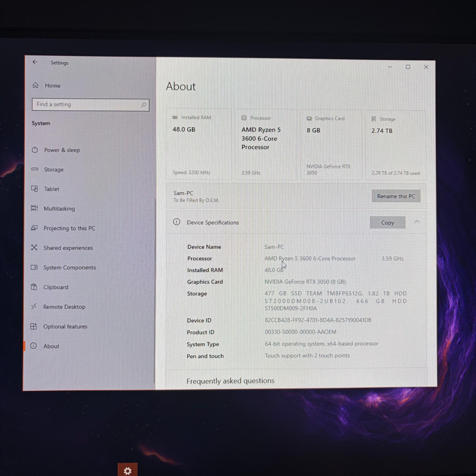The width and height of the screenshot is (476, 476).
Task: Click the 2.29 TB of 2.74 TB used text
Action: point(396,173)
